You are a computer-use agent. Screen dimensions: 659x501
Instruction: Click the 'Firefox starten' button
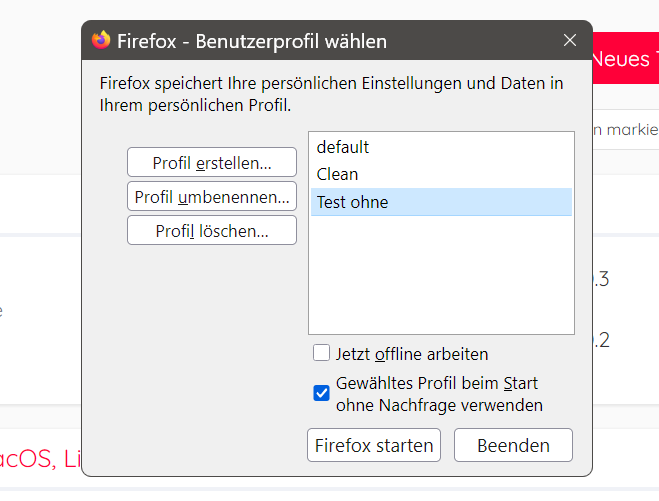click(374, 445)
